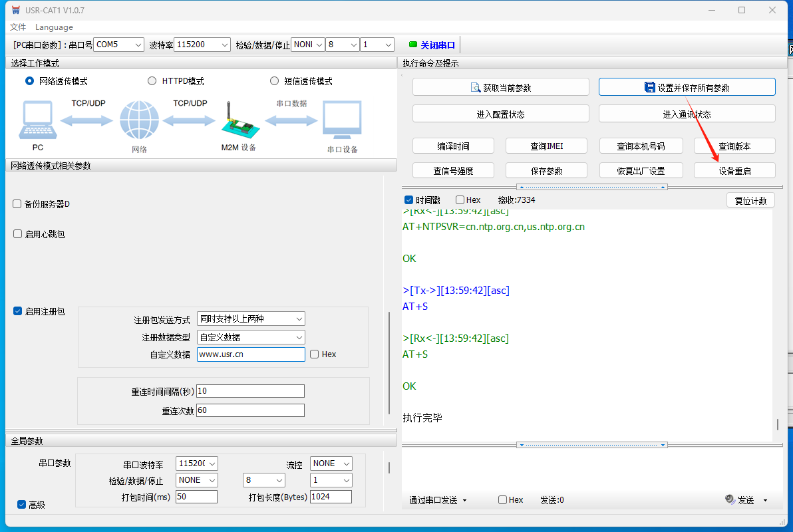Expand the 注册数据类型 dropdown
This screenshot has width=793, height=532.
251,337
